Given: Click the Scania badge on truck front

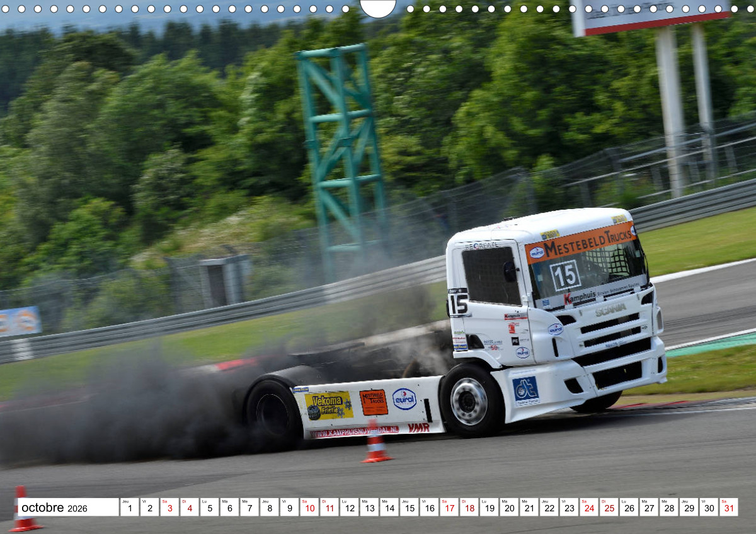Looking at the screenshot, I should 610,309.
